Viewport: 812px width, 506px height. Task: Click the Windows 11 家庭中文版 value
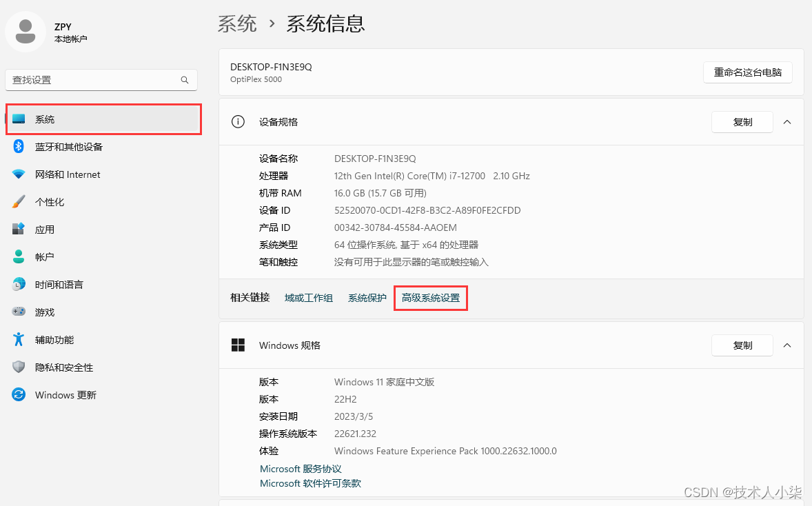pyautogui.click(x=384, y=382)
